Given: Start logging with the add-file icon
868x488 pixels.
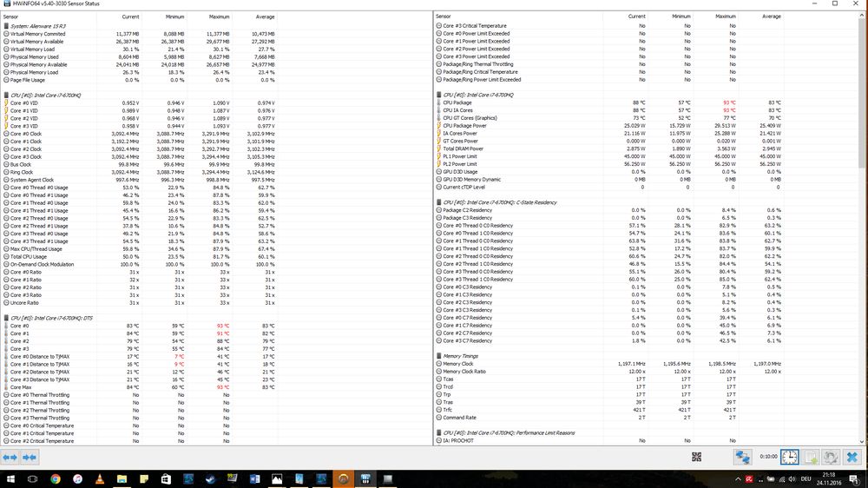Looking at the screenshot, I should pyautogui.click(x=811, y=457).
